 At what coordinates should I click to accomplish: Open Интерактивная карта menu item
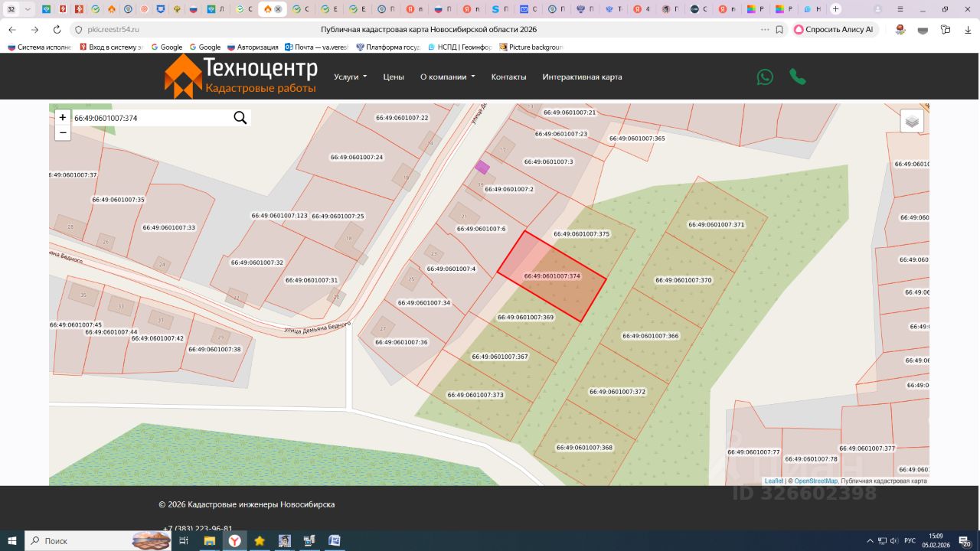[582, 77]
